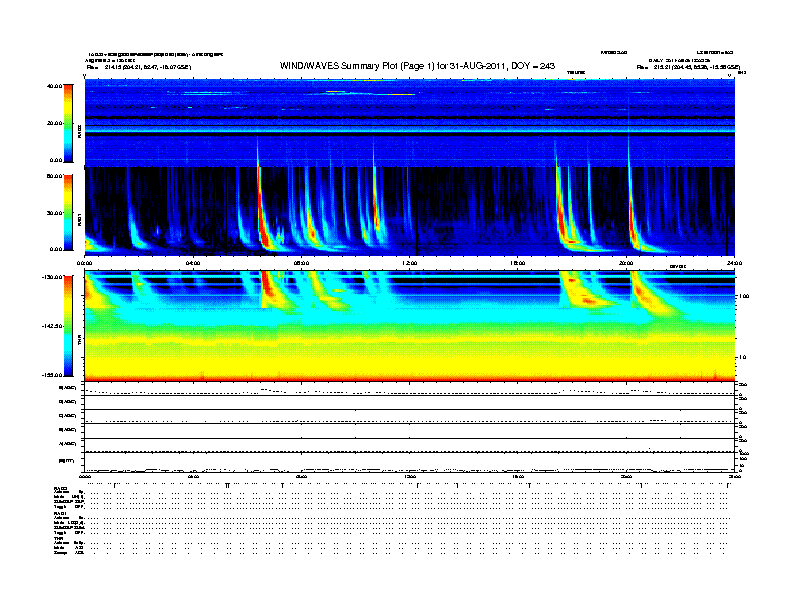Click the bottom line-plot panel with wavy trace
Screen dimensions: 792x612
click(x=410, y=462)
